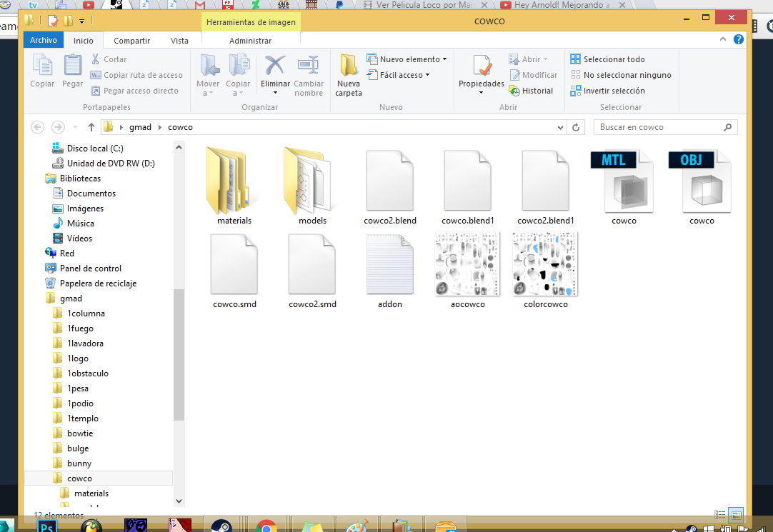This screenshot has height=532, width=773.
Task: Click the Historial button
Action: [x=531, y=91]
